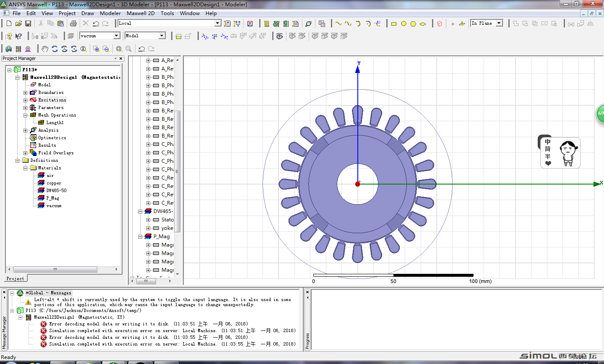The width and height of the screenshot is (604, 364).
Task: Activate the Pan hand tool
Action: [x=45, y=49]
